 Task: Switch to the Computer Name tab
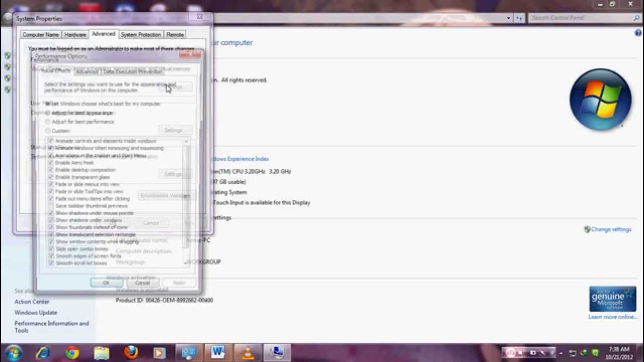pos(41,35)
